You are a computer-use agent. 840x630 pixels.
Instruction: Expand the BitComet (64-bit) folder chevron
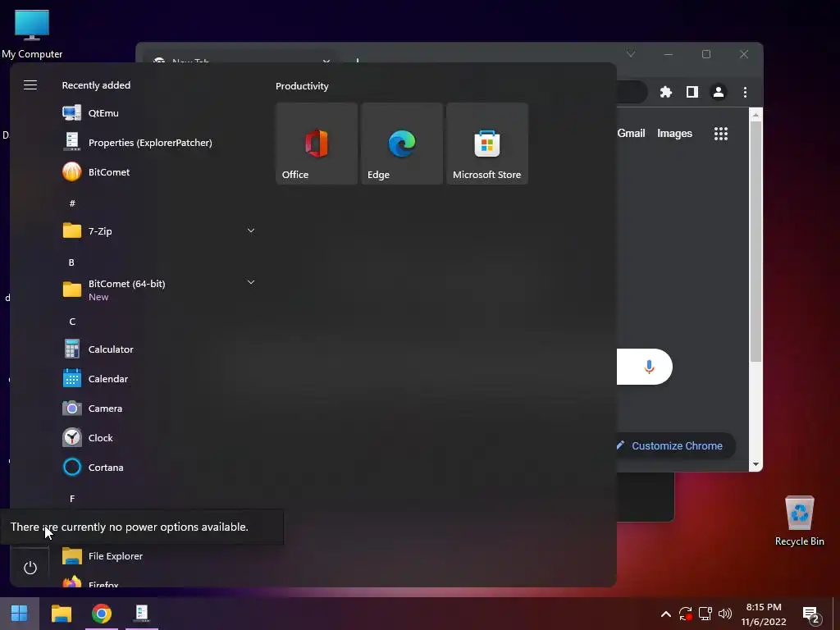click(x=251, y=282)
